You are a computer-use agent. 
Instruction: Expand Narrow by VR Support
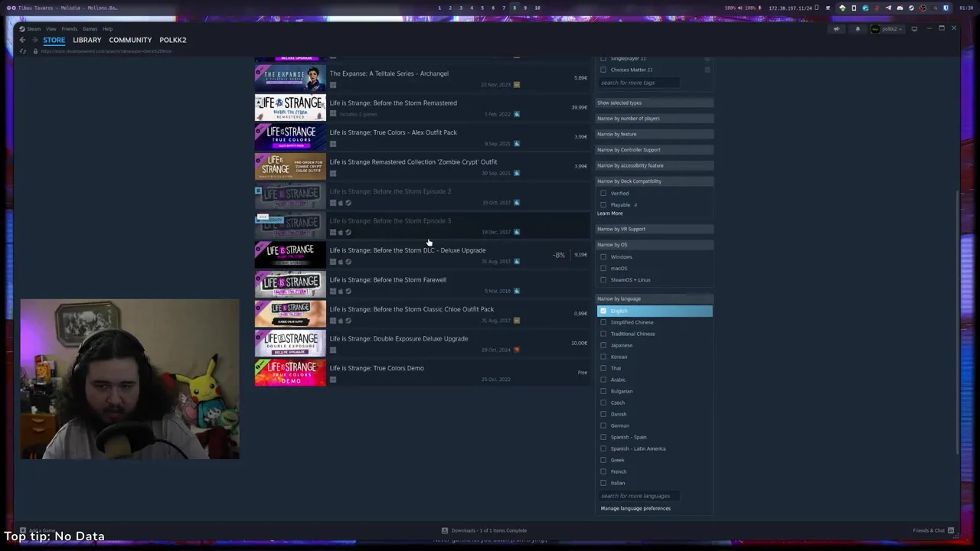pos(655,229)
